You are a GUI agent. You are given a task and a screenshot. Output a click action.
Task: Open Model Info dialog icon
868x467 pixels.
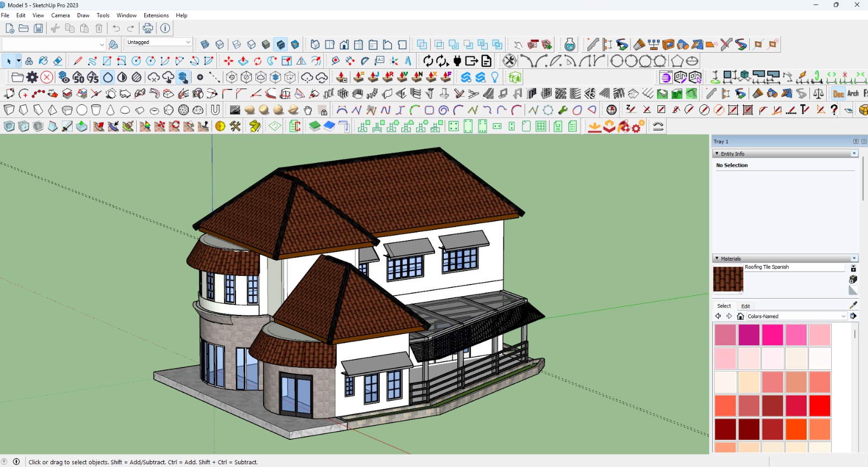point(165,28)
